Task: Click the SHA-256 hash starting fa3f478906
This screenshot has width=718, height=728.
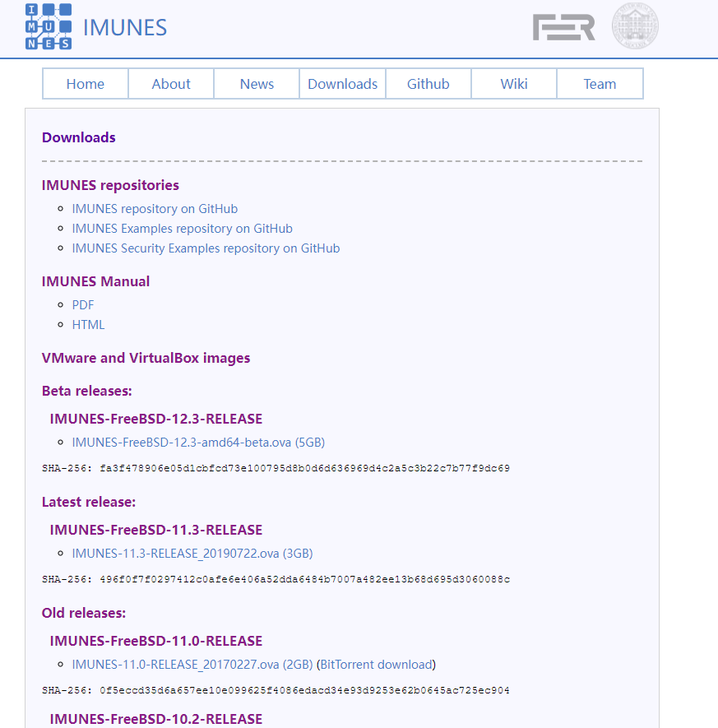Action: tap(304, 468)
